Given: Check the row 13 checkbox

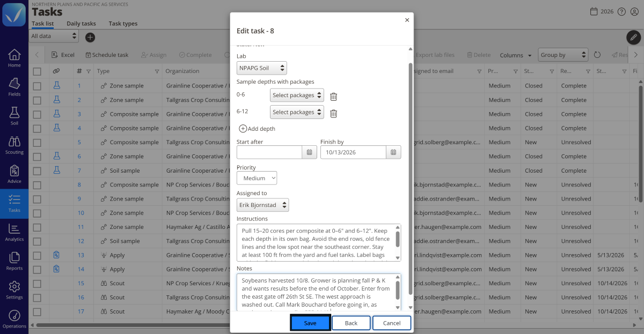Looking at the screenshot, I should pos(37,255).
